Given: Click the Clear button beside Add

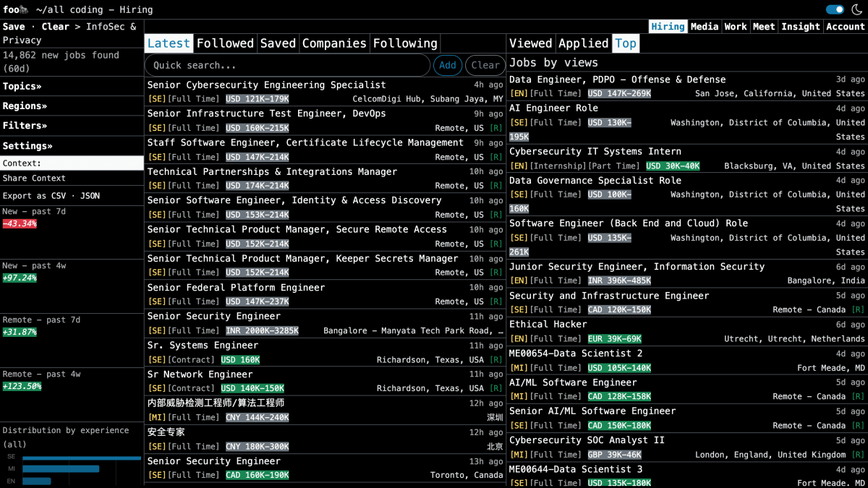Looking at the screenshot, I should pos(485,65).
